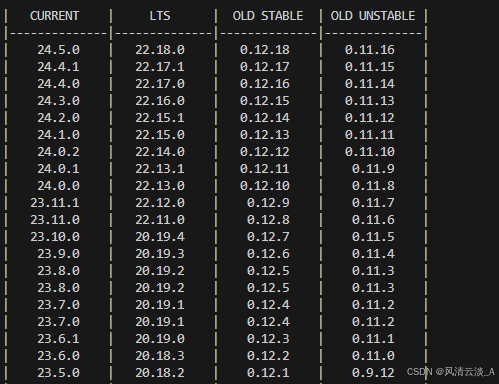Select LTS version 22.18.0
499x384 pixels.
click(160, 50)
